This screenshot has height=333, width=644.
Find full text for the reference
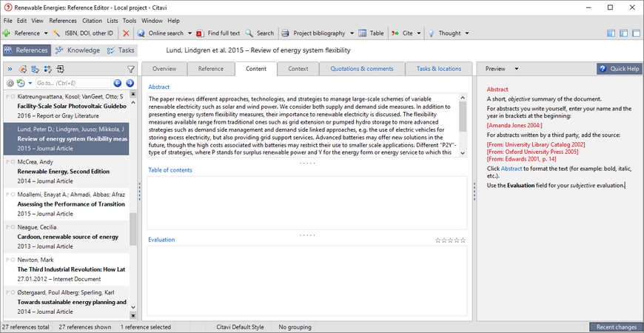pyautogui.click(x=218, y=33)
